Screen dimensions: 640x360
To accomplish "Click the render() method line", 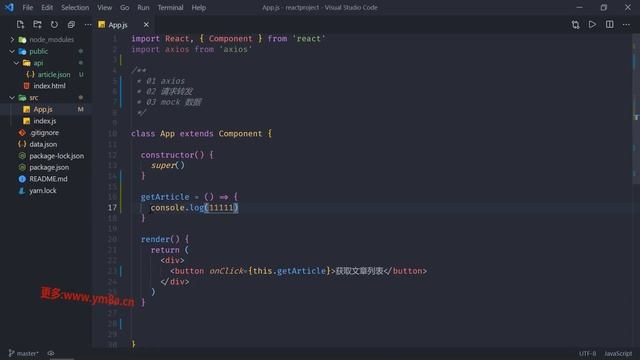I will point(165,239).
